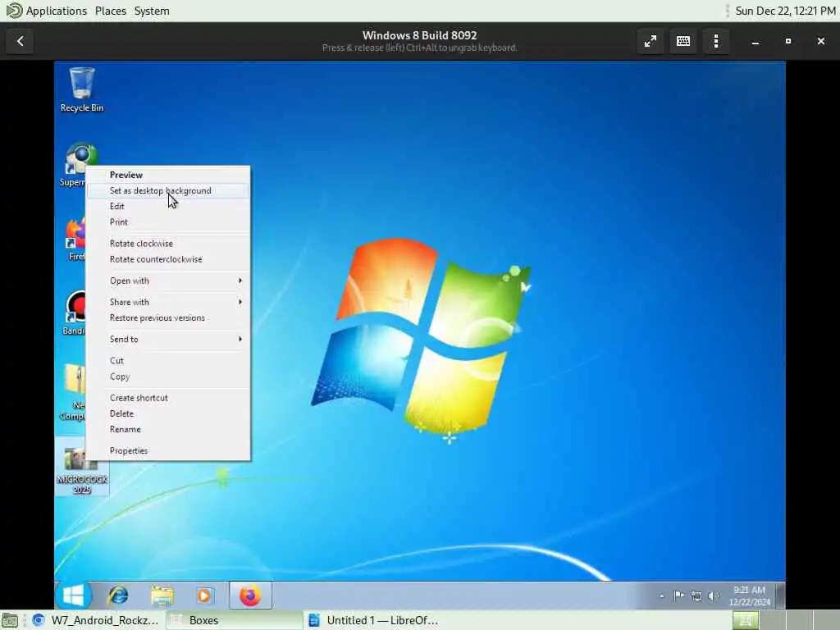
Task: Launch Internet Explorer from the taskbar
Action: pos(118,596)
